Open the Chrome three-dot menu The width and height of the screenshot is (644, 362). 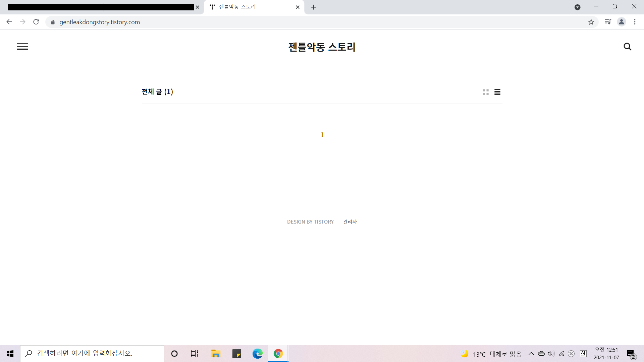635,22
